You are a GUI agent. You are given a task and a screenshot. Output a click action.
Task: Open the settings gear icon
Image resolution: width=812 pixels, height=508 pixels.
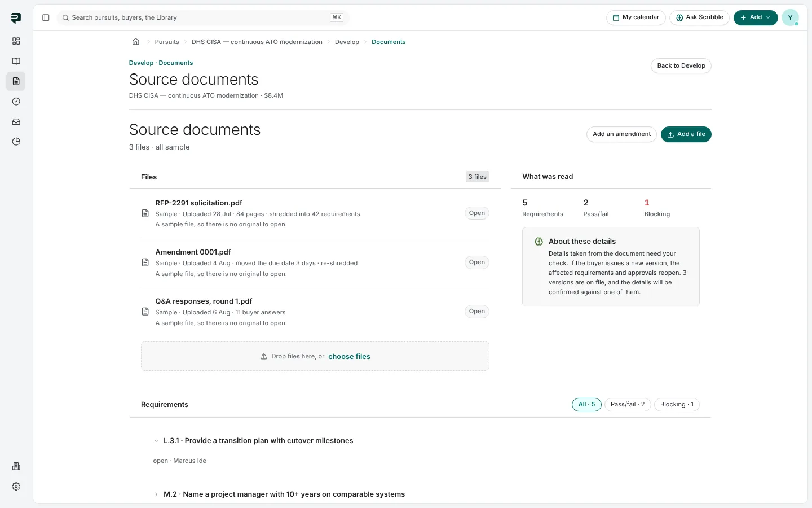coord(16,487)
